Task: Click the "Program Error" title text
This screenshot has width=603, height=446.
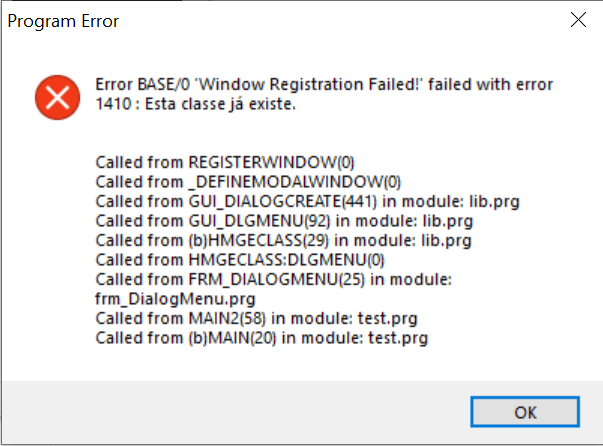Action: point(62,21)
